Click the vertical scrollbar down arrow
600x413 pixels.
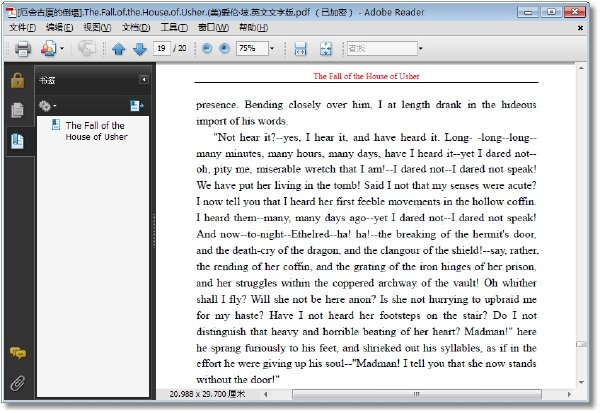581,382
